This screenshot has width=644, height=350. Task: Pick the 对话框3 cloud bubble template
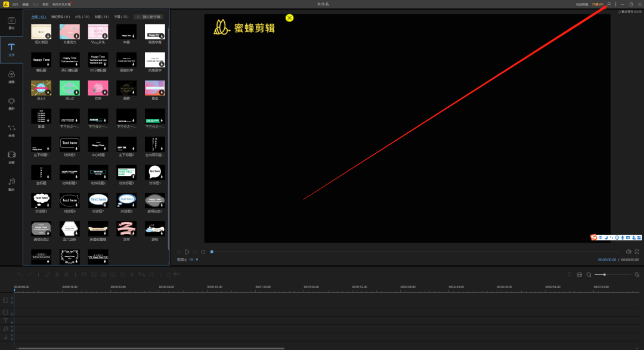click(x=41, y=201)
